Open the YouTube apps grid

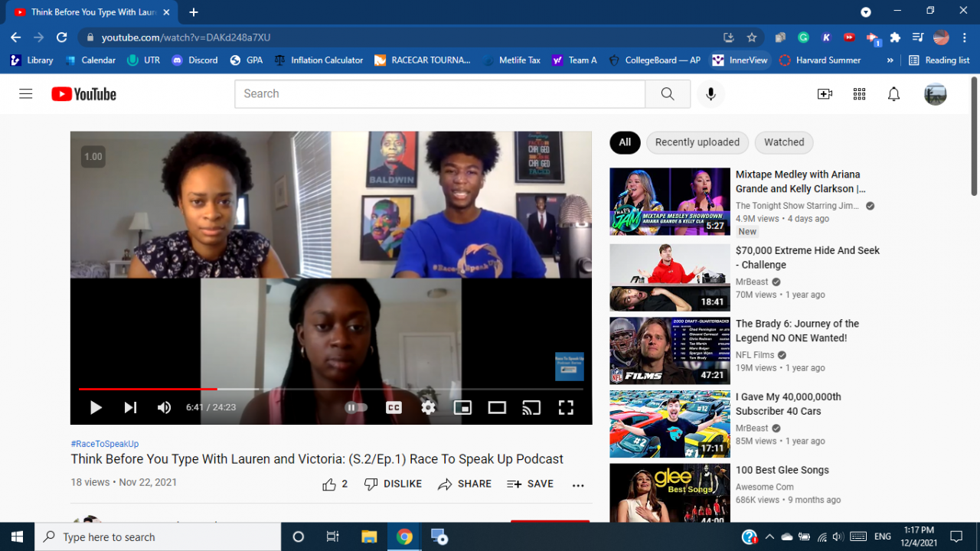[x=859, y=94]
